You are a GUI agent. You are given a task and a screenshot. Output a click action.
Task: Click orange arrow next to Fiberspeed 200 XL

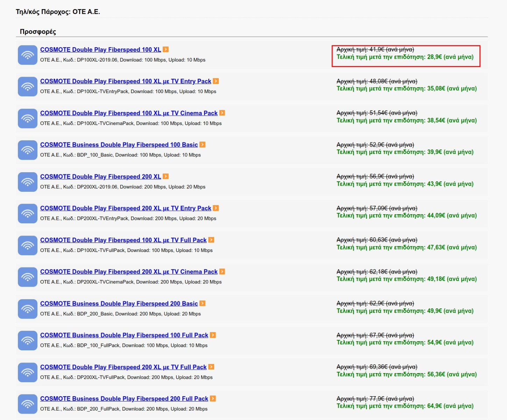point(166,176)
